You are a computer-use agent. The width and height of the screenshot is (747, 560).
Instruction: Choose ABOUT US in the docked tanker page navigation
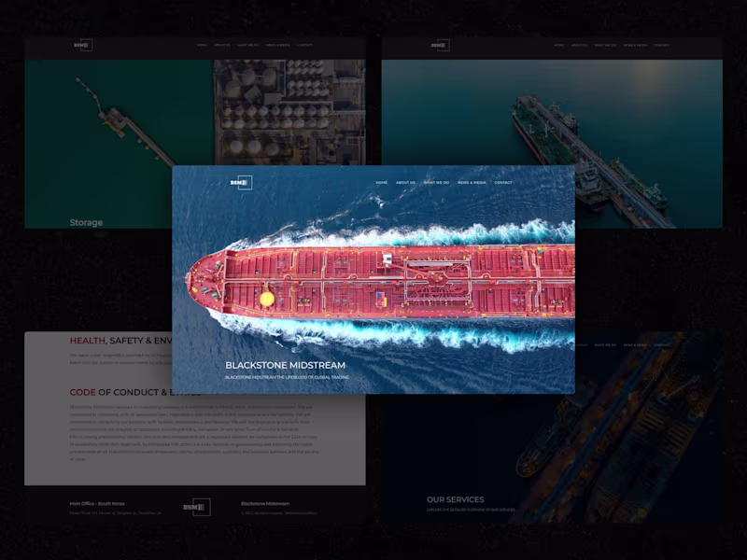579,45
